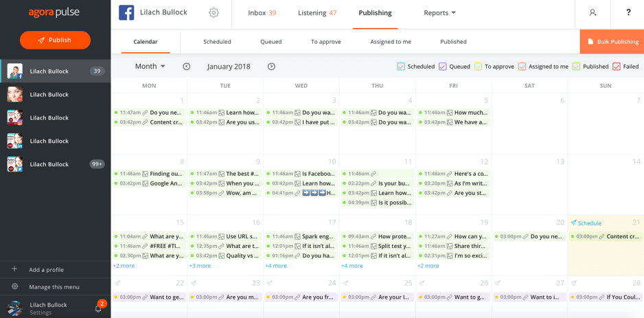Open the help question mark

click(628, 13)
